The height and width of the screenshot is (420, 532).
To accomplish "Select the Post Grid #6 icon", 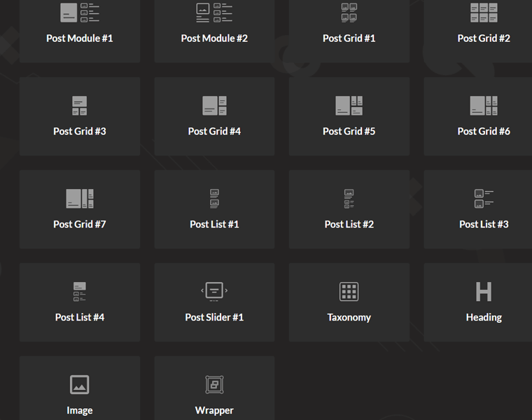I will click(x=484, y=106).
